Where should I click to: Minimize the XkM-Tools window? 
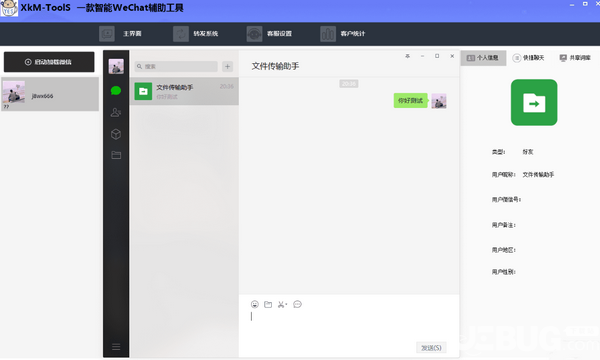[572, 4]
